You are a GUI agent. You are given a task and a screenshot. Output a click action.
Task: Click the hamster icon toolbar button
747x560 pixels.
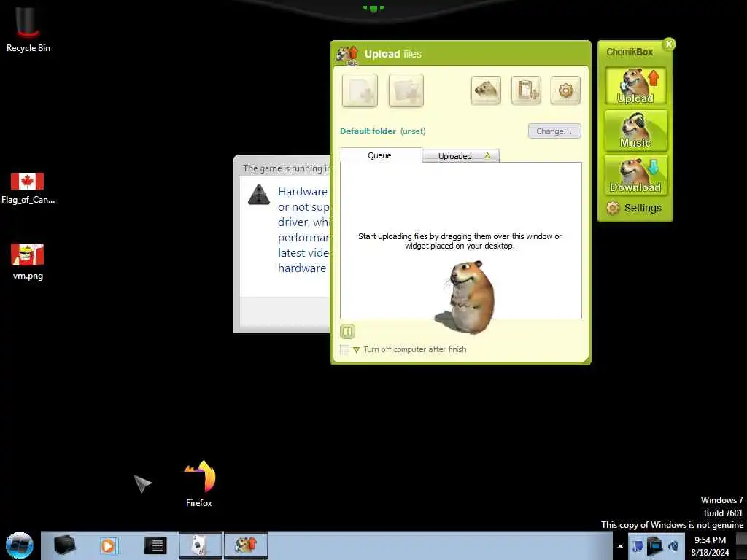tap(485, 90)
